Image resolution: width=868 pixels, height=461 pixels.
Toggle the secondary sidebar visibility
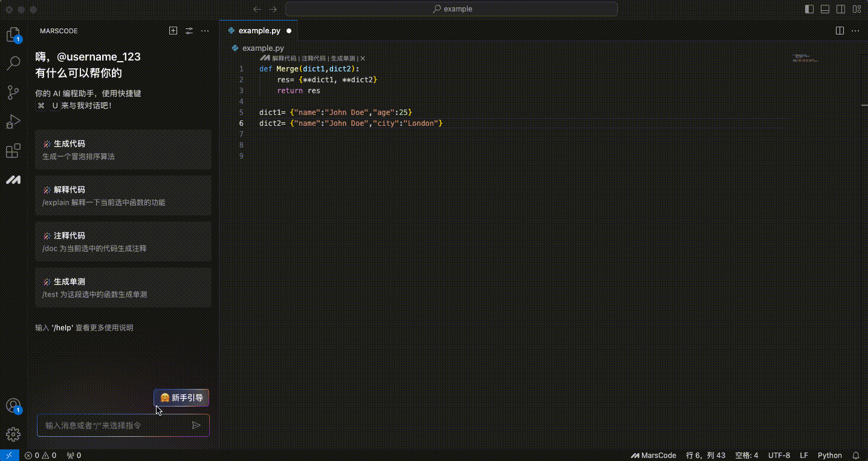(841, 9)
